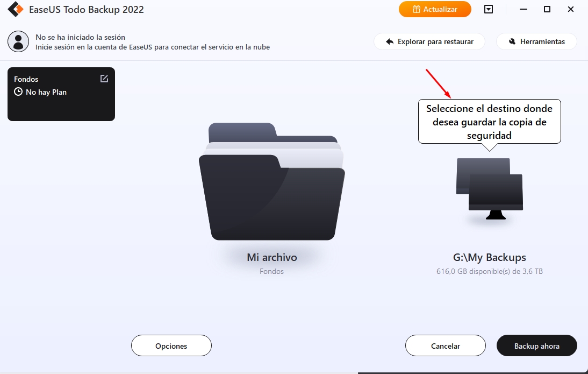The width and height of the screenshot is (588, 374).
Task: Maximize the EaseUS window
Action: pos(547,9)
